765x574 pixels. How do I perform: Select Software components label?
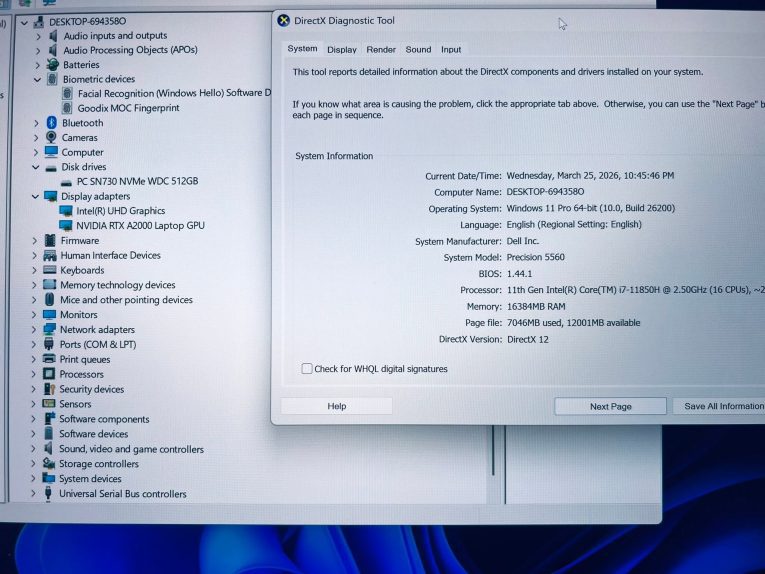click(x=104, y=419)
